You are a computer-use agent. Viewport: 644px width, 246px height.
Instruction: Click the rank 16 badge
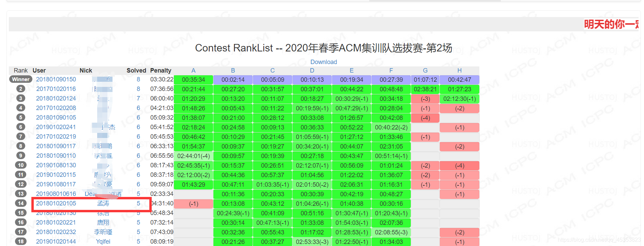(x=21, y=222)
